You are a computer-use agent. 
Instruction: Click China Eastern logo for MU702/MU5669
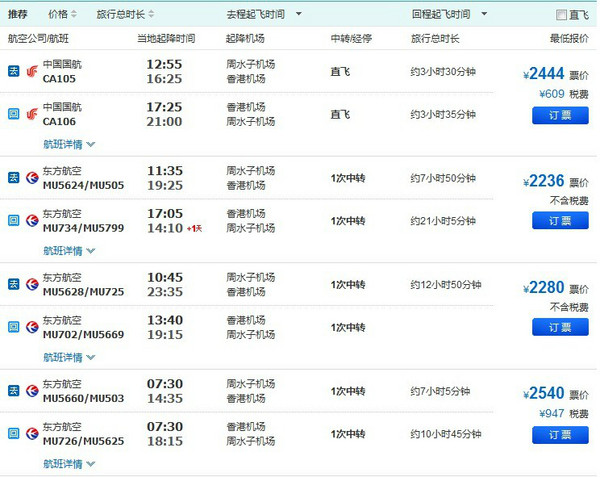pyautogui.click(x=32, y=327)
